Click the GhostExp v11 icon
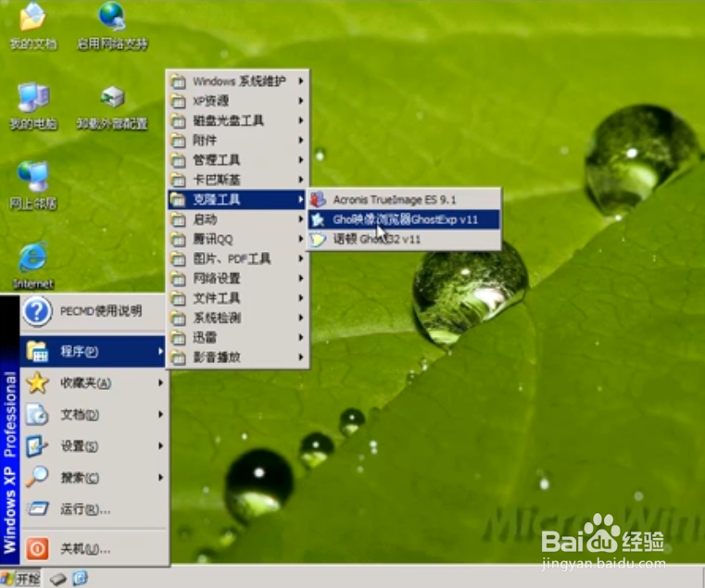This screenshot has width=705, height=588. tap(319, 219)
